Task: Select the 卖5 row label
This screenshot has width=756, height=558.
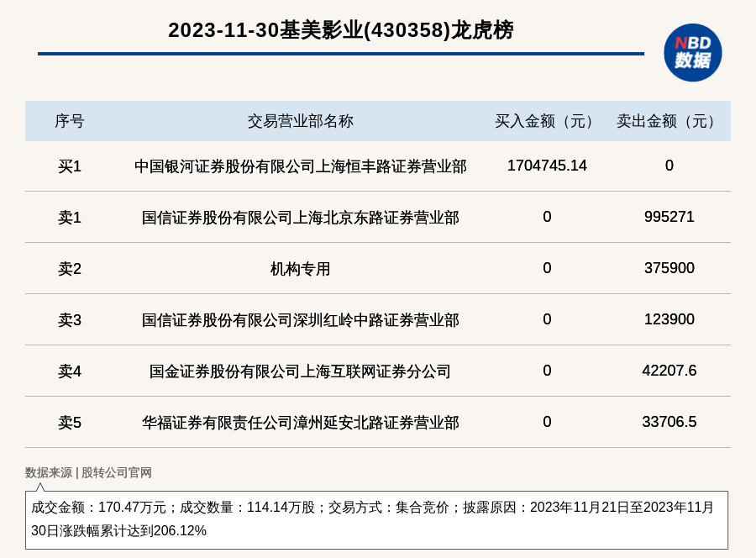Action: tap(70, 423)
